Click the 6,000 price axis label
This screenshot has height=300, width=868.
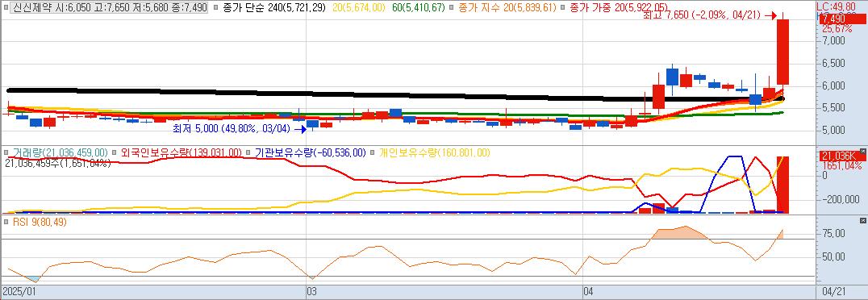[833, 85]
